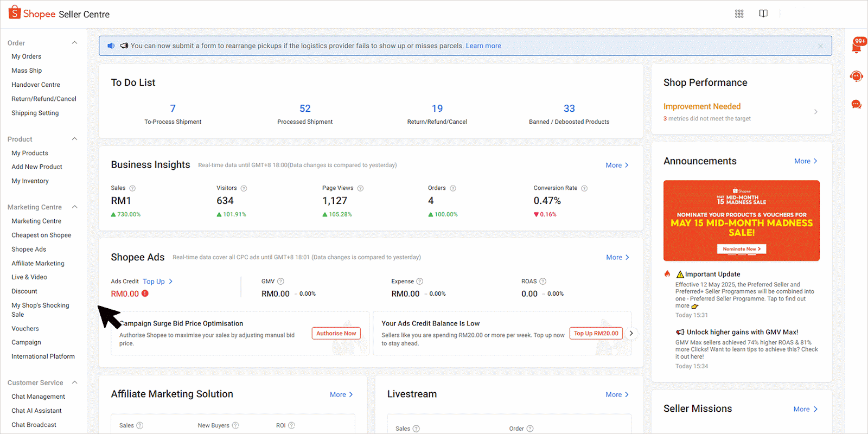Open More in Announcements panel
This screenshot has height=434, width=868.
click(806, 161)
